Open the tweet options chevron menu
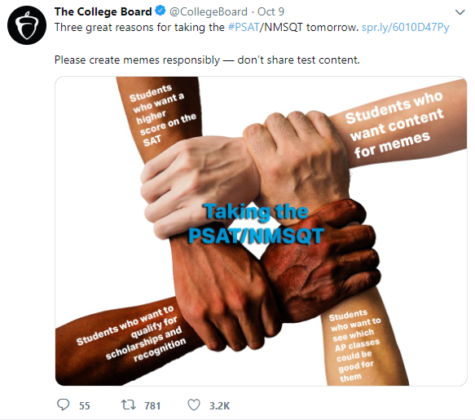 pos(460,13)
